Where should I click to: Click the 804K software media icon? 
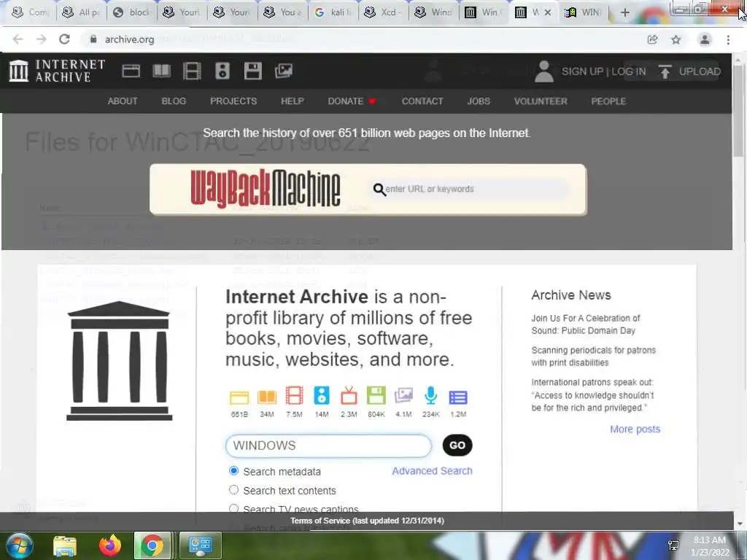tap(376, 396)
